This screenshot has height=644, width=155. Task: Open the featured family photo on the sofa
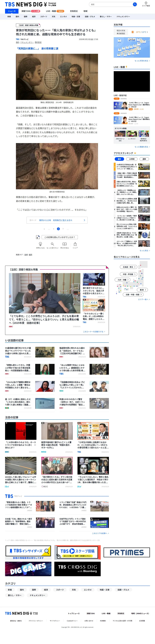click(45, 293)
